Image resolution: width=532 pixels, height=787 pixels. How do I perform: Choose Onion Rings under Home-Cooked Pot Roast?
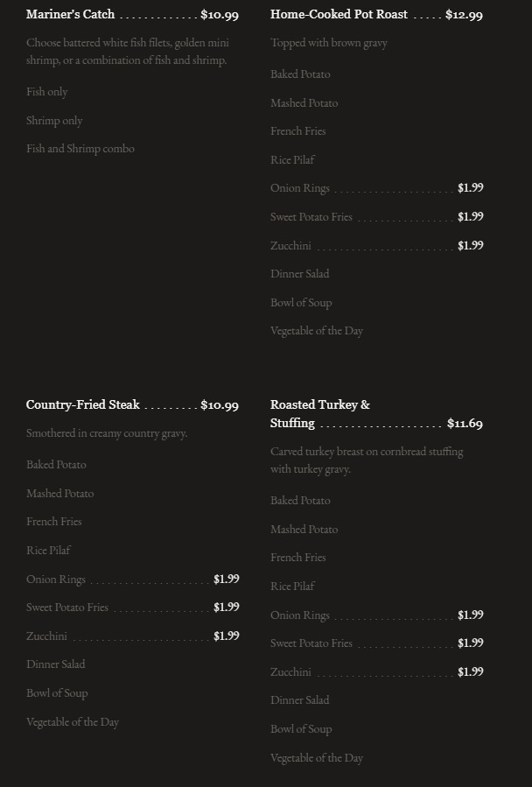click(300, 188)
